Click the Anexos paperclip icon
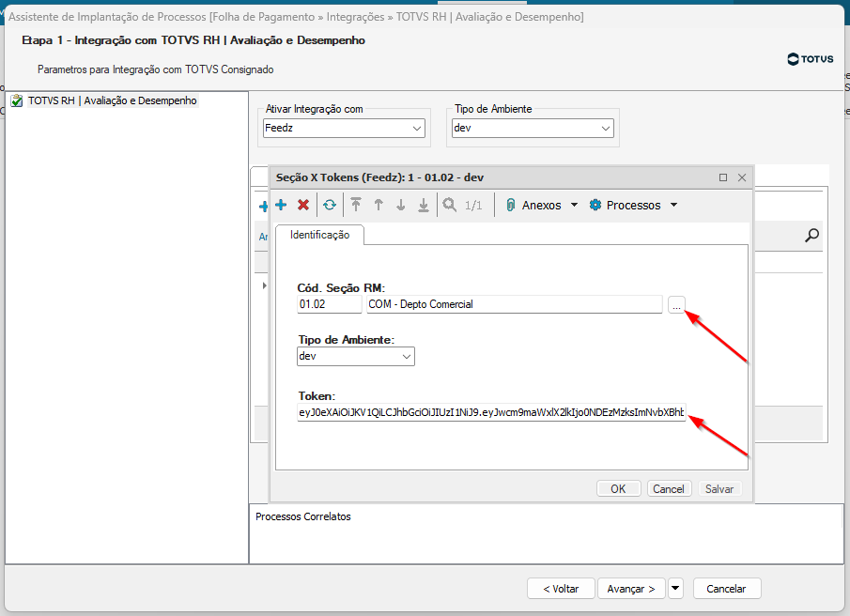Screen dimensions: 850x616 (510, 205)
